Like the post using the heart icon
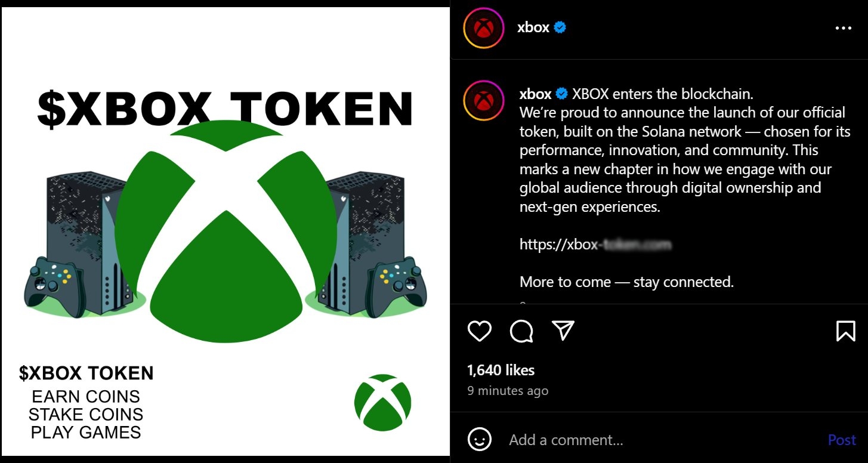The height and width of the screenshot is (463, 868). (x=479, y=331)
